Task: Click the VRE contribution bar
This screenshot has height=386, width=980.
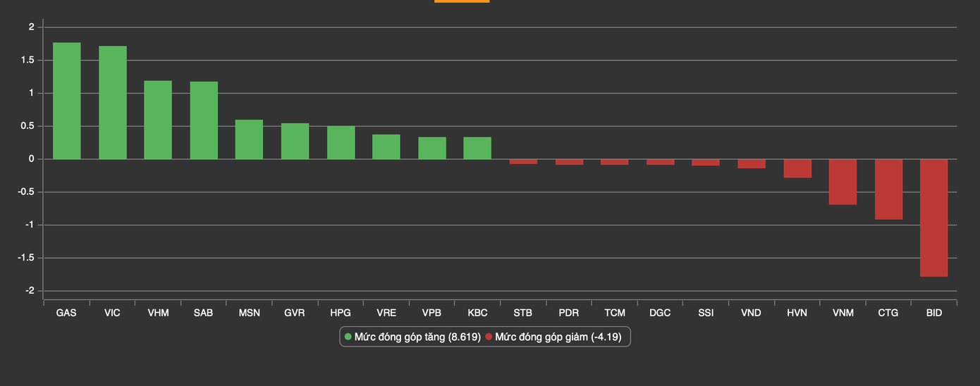Action: point(386,147)
